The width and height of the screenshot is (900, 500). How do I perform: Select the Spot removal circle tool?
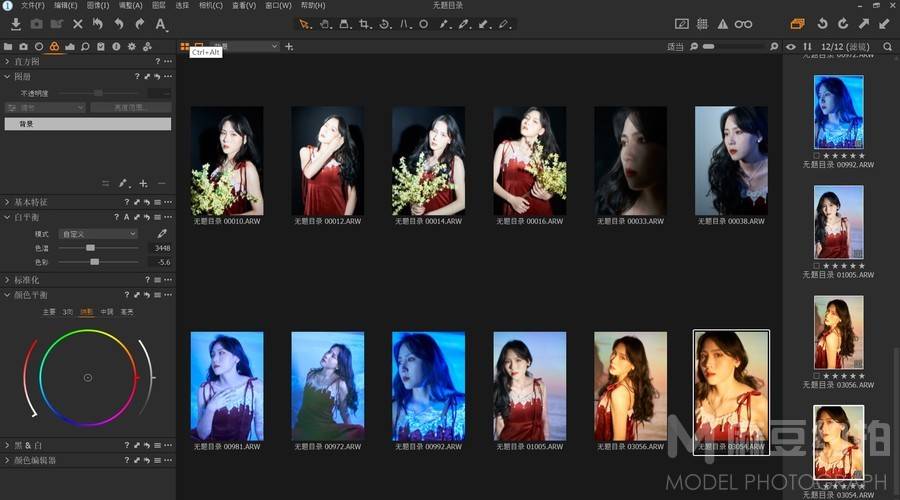(424, 24)
